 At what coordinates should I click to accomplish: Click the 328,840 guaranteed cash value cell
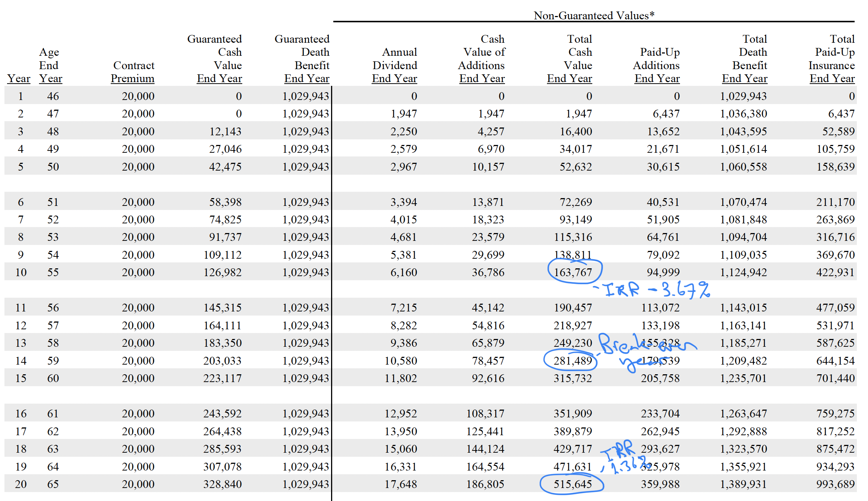pos(222,484)
